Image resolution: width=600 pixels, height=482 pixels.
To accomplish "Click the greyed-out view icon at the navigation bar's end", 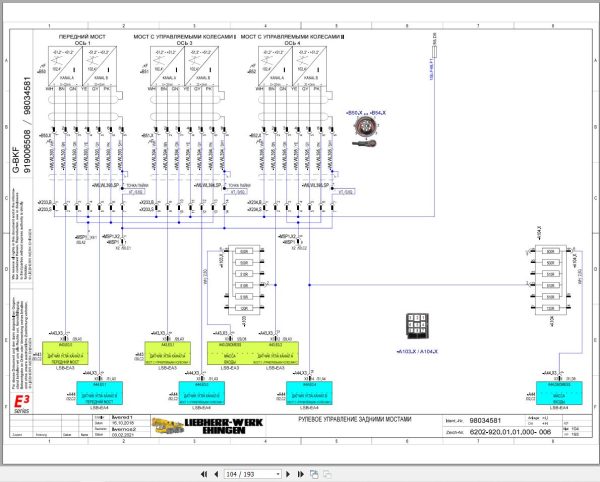I will pyautogui.click(x=327, y=474).
